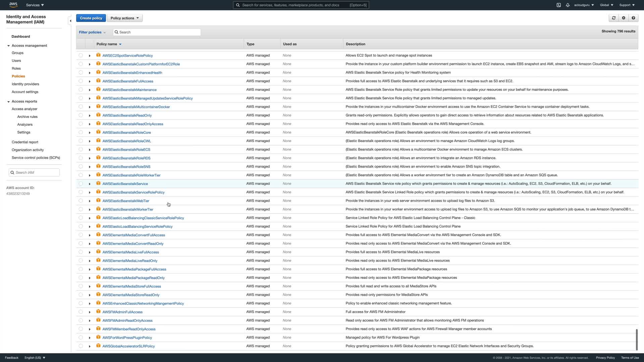Open table settings gear icon
This screenshot has width=644, height=362.
point(624,18)
